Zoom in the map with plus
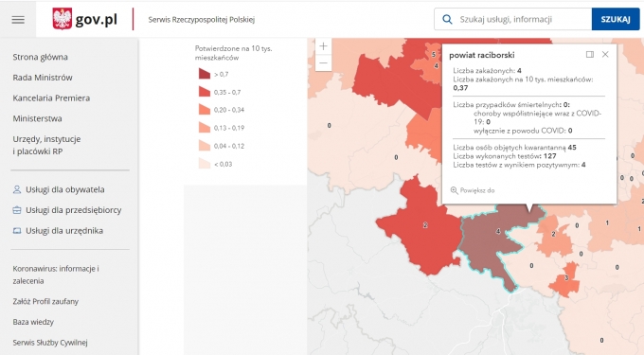Screen dimensions: 644x355 [x=323, y=46]
